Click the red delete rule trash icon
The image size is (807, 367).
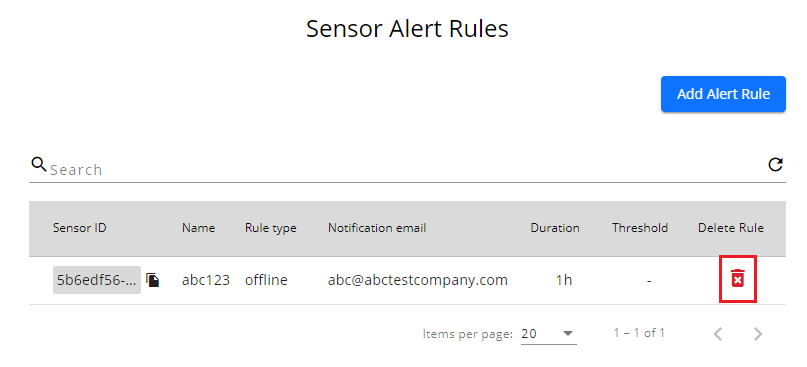click(738, 278)
